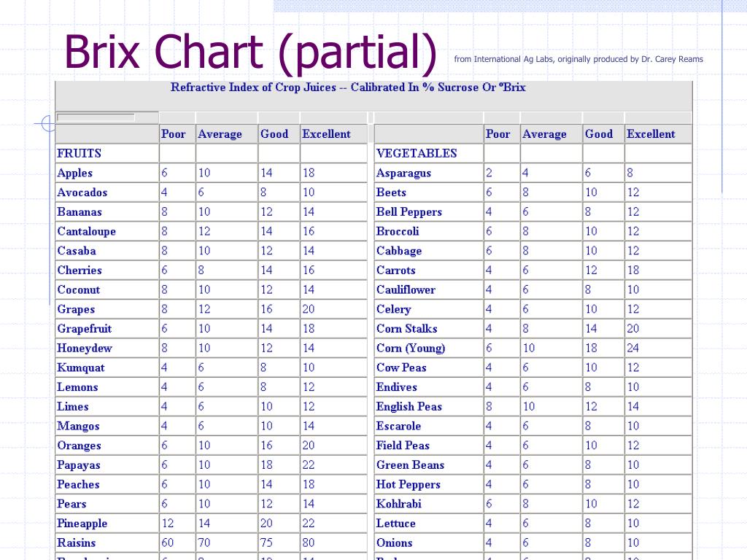Select the Corn Stalks row label
Image resolution: width=747 pixels, height=560 pixels.
[x=407, y=329]
